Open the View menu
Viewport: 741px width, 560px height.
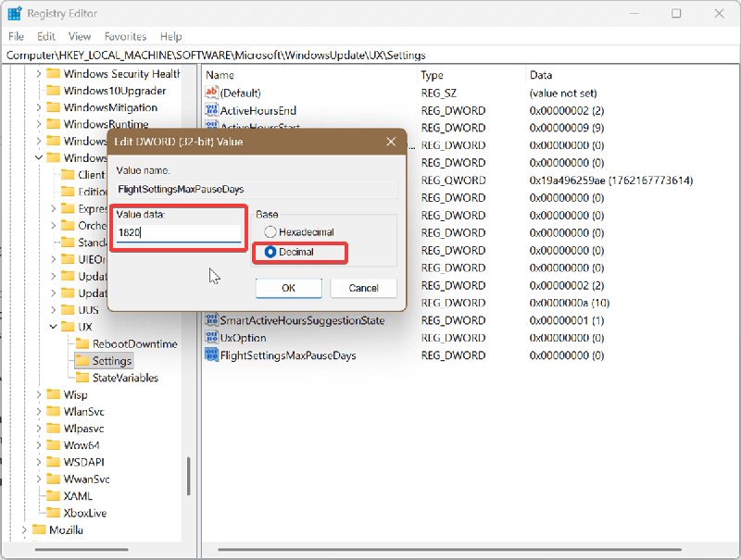coord(80,36)
